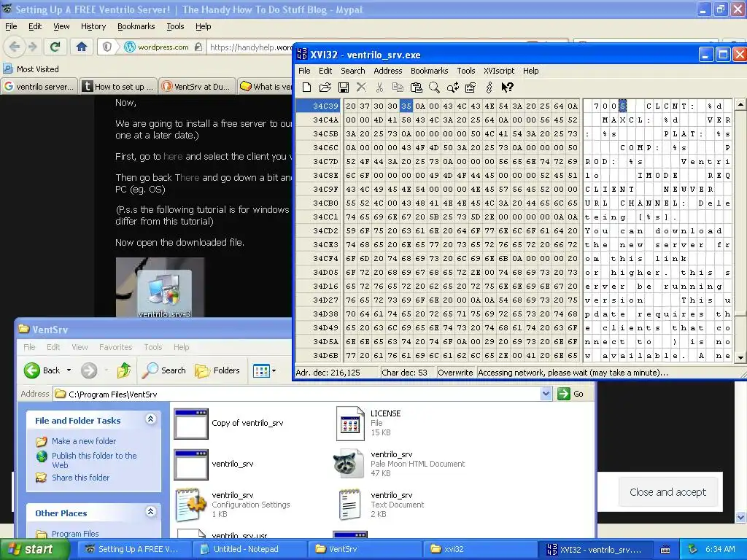
Task: Select the highlighted hex byte 35 in XVI32
Action: click(x=406, y=106)
